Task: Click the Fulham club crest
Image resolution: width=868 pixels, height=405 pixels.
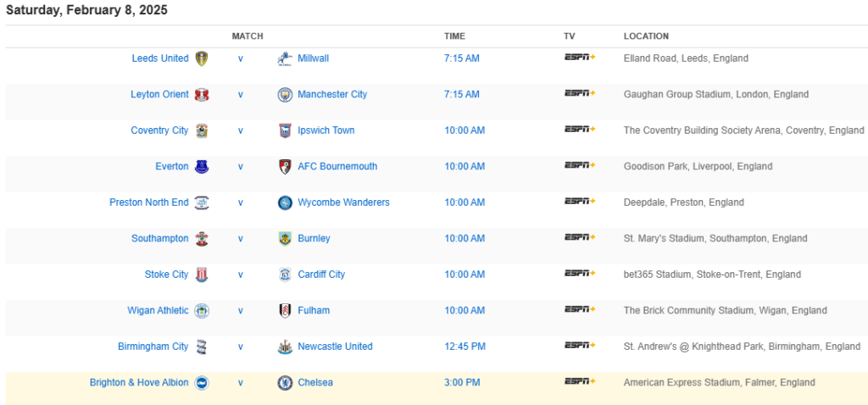Action: click(285, 311)
